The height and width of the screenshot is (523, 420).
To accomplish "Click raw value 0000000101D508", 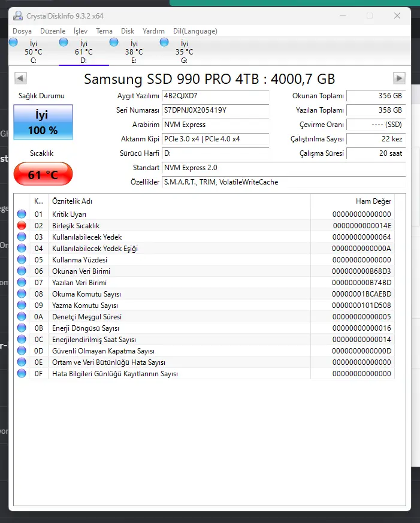I will click(361, 305).
